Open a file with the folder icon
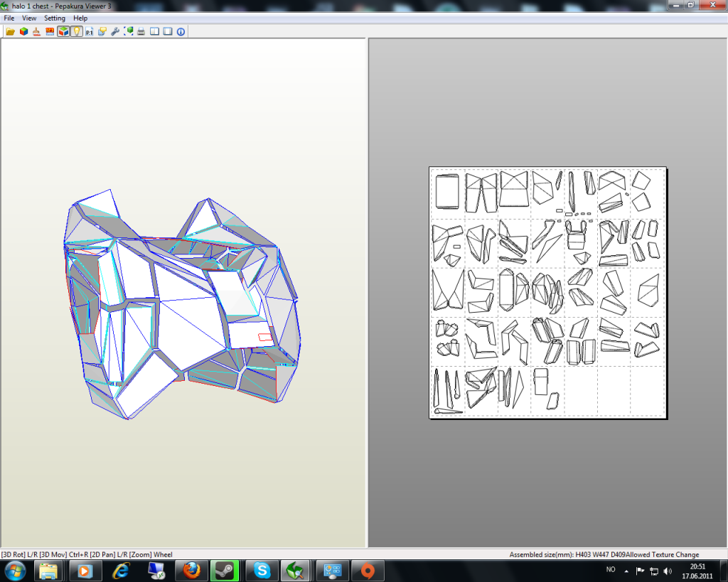The image size is (728, 582). [x=10, y=31]
